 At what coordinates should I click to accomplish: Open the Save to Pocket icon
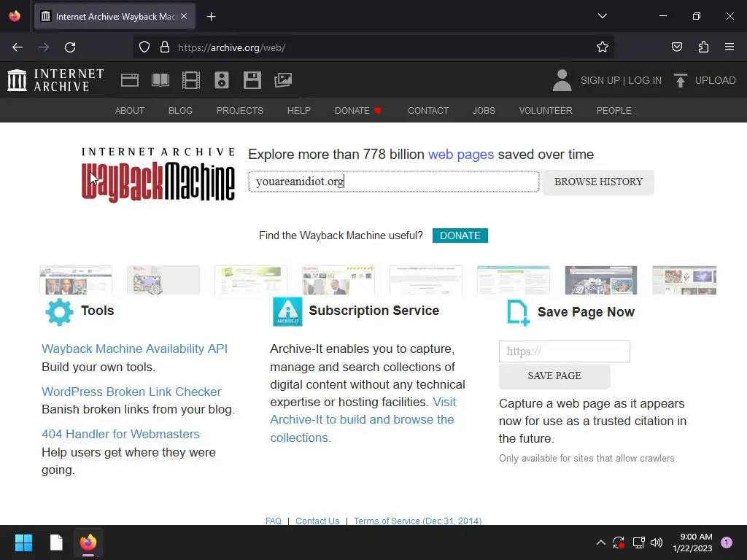676,47
